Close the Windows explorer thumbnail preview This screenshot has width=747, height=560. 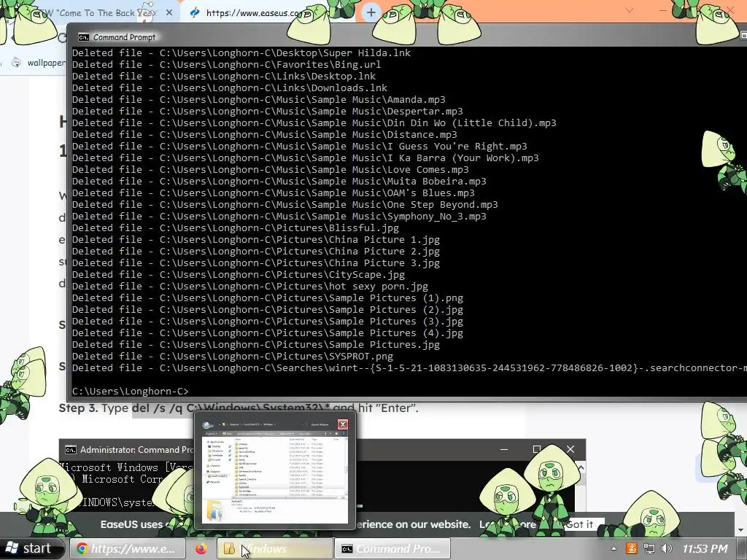(343, 424)
